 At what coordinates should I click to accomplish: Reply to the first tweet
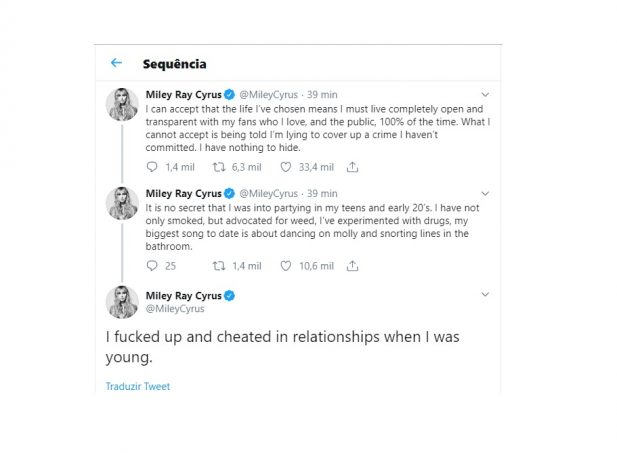[152, 167]
